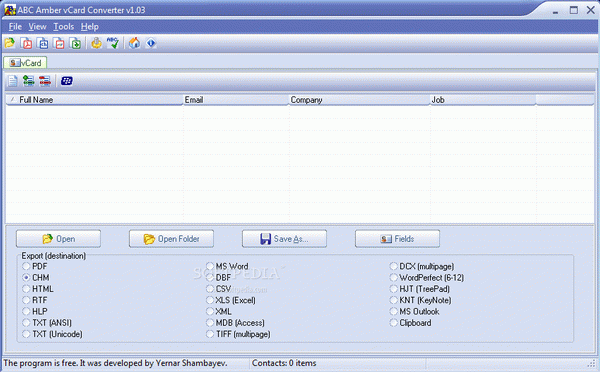Image resolution: width=600 pixels, height=372 pixels.
Task: Click the red PDF export toolbar icon
Action: pyautogui.click(x=26, y=43)
